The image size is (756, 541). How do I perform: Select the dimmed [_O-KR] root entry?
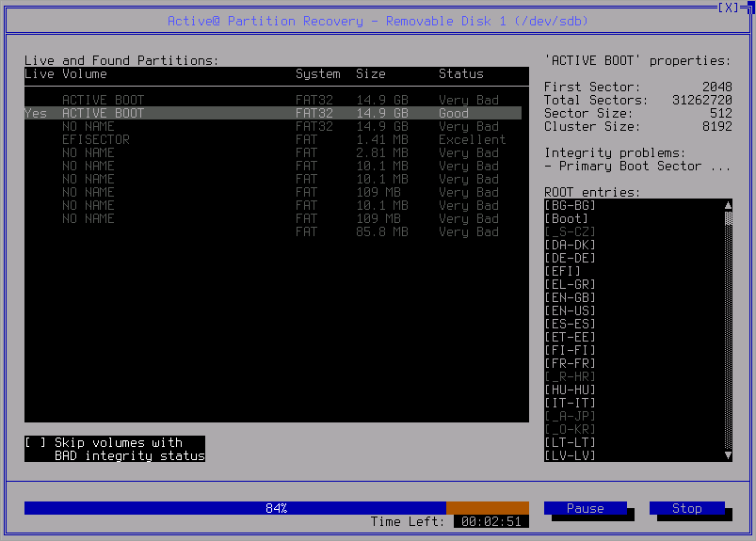pos(570,429)
